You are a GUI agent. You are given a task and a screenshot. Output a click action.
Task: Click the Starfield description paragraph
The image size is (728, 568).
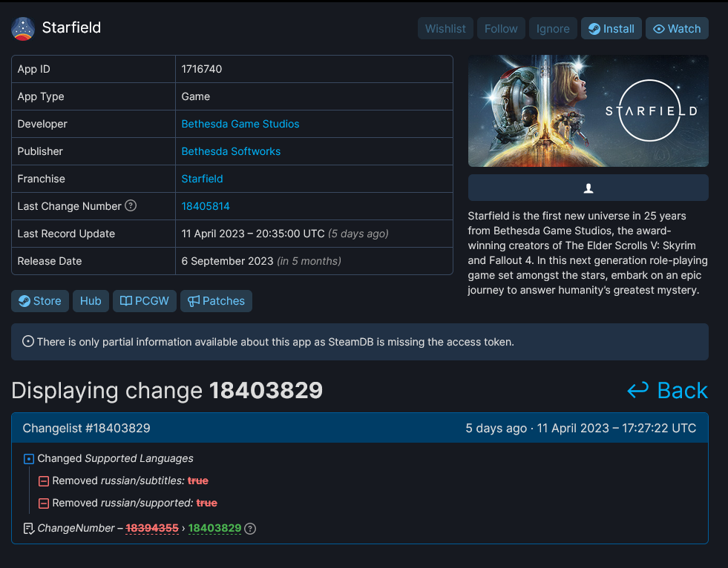pos(588,253)
